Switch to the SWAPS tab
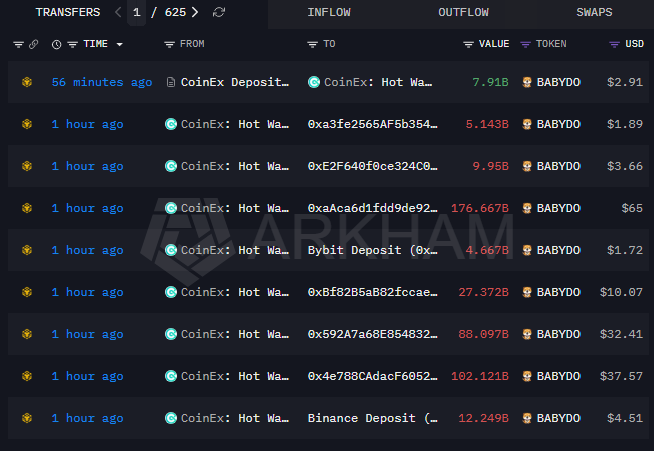 pos(594,13)
